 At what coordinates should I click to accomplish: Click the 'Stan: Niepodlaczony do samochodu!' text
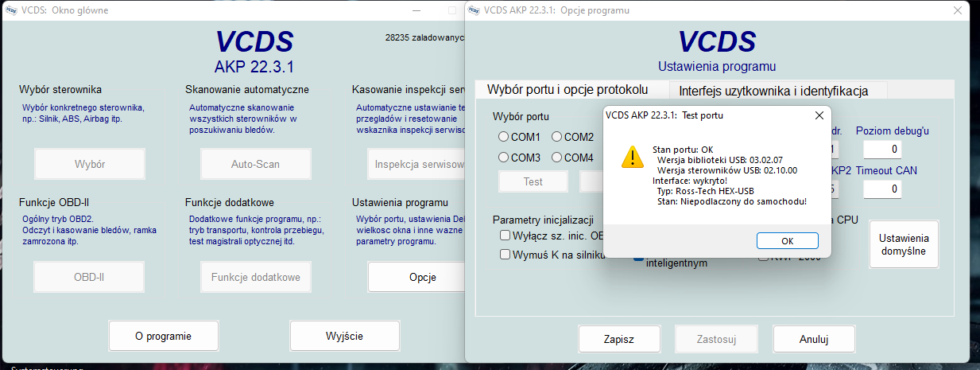732,201
